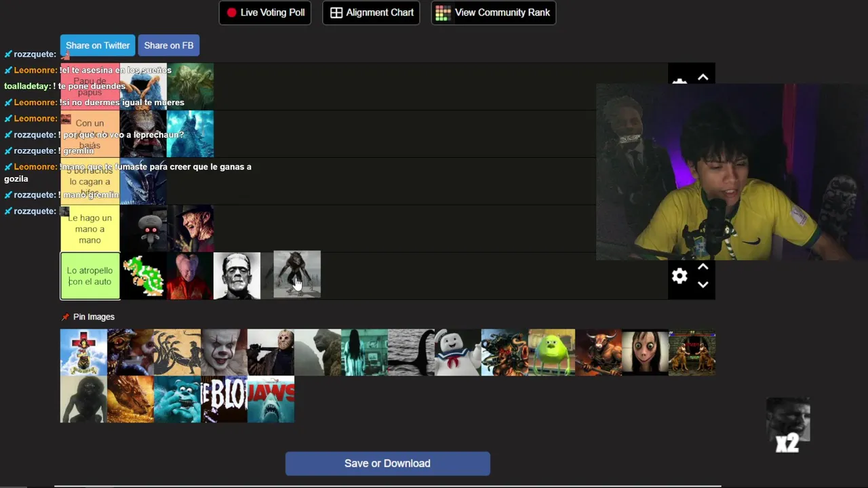This screenshot has width=868, height=488.
Task: Pick the green Mike Wazowski meme image
Action: coord(551,352)
